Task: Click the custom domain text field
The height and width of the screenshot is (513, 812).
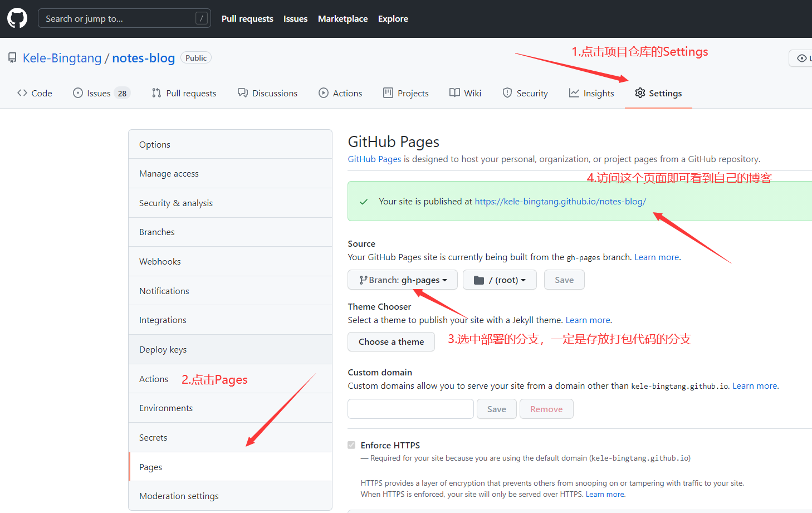Action: (411, 409)
